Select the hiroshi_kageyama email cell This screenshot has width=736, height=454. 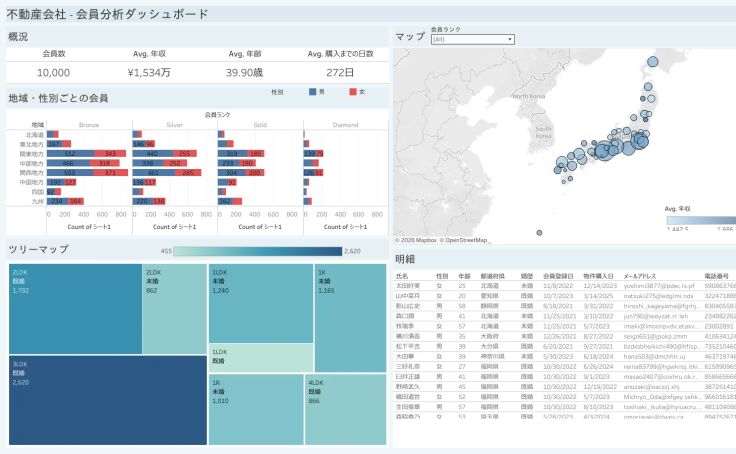[662, 306]
